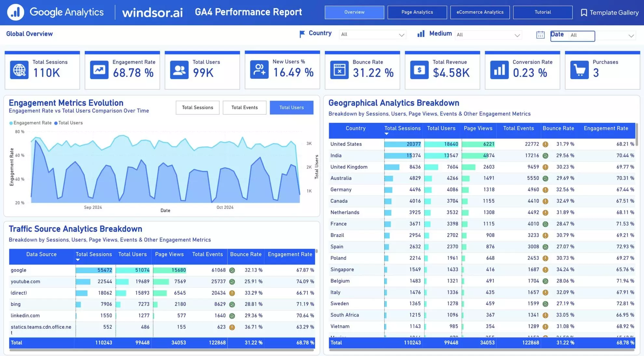Click the Date calendar icon

pos(540,35)
